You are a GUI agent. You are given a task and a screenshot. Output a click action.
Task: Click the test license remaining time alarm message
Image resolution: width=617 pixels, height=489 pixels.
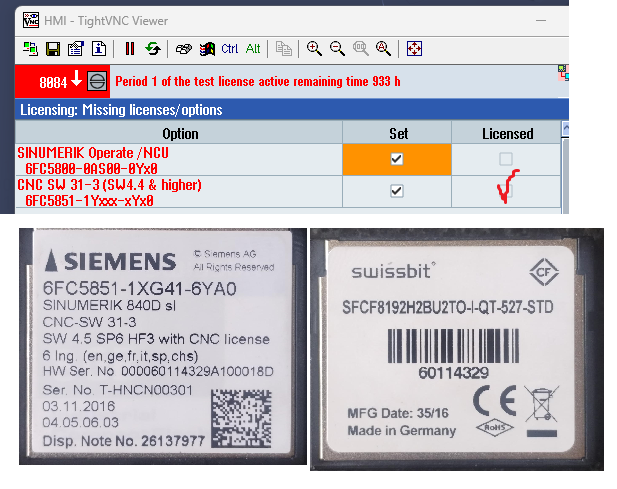tap(258, 81)
